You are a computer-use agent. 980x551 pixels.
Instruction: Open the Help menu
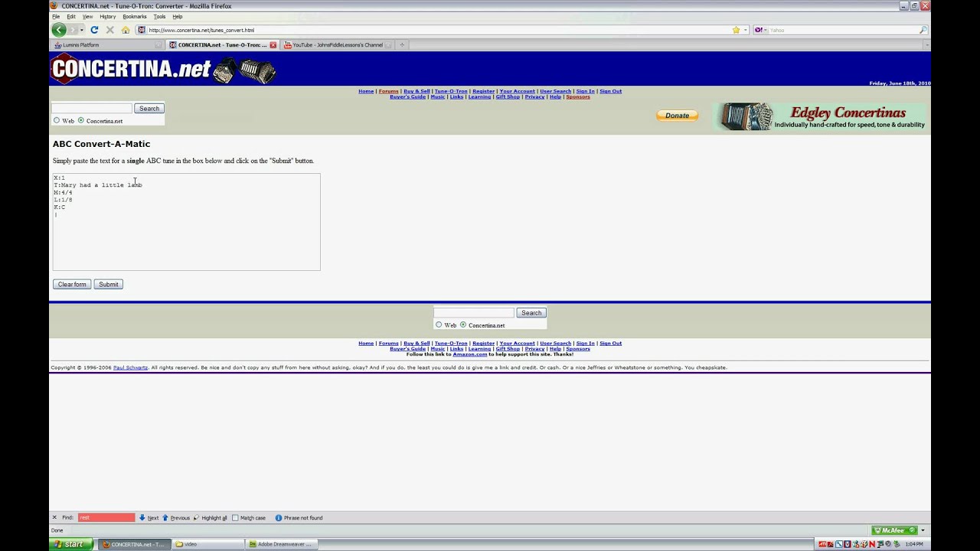(178, 16)
